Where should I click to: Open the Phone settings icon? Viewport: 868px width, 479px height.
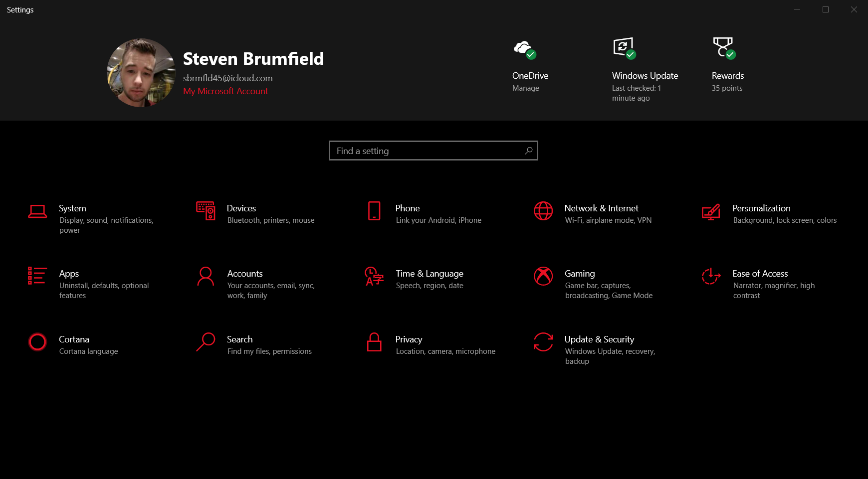[x=374, y=211]
